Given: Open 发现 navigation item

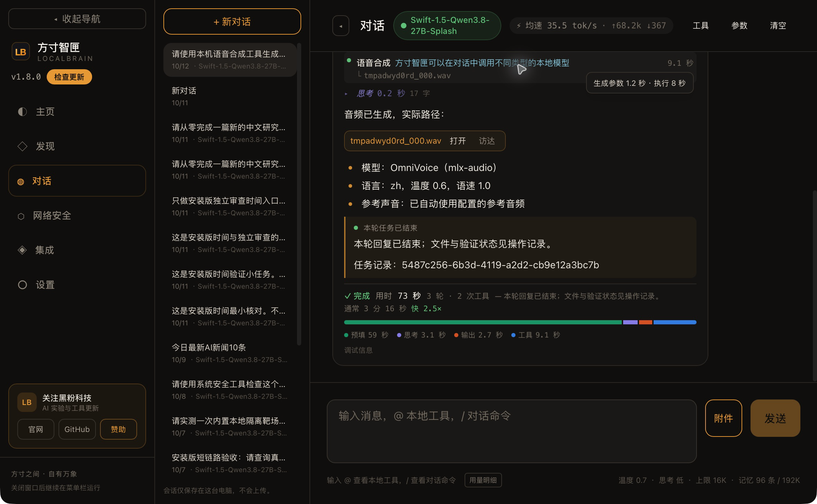Looking at the screenshot, I should tap(77, 146).
